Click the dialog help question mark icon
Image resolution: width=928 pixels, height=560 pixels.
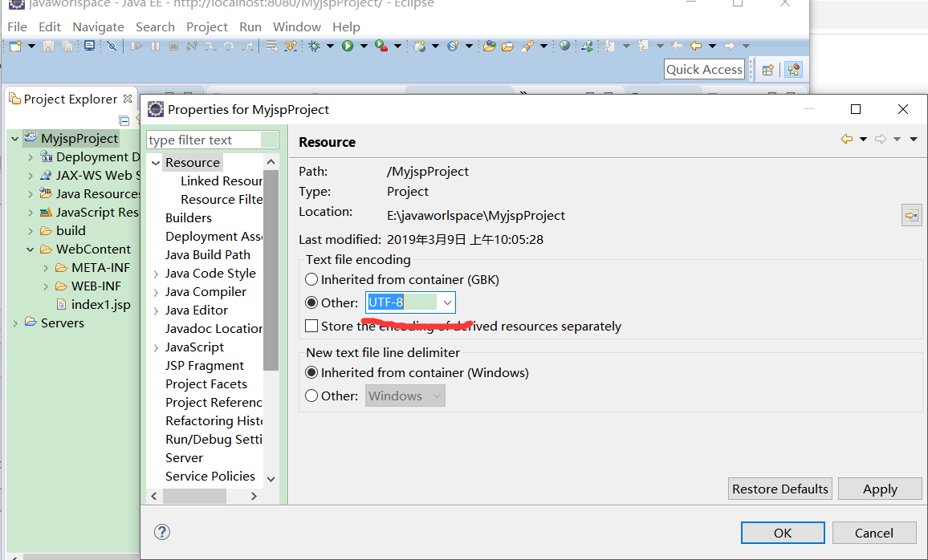click(162, 532)
